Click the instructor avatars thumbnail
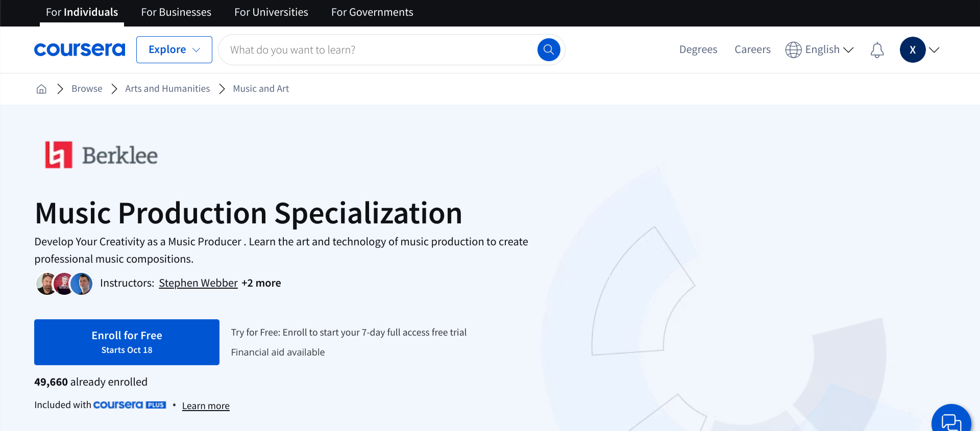980x431 pixels. coord(64,284)
